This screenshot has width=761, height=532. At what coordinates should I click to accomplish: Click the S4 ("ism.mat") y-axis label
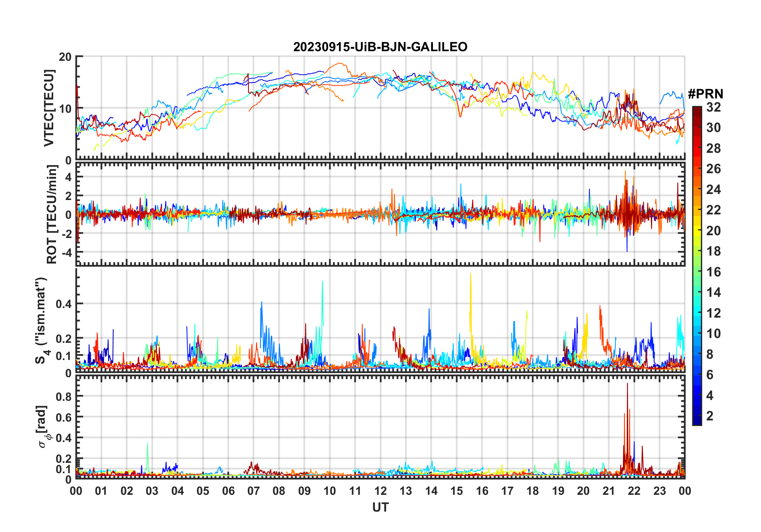(x=42, y=320)
